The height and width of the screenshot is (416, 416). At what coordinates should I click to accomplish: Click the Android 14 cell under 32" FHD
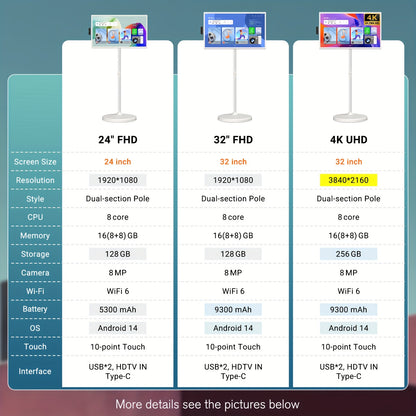[x=233, y=328]
